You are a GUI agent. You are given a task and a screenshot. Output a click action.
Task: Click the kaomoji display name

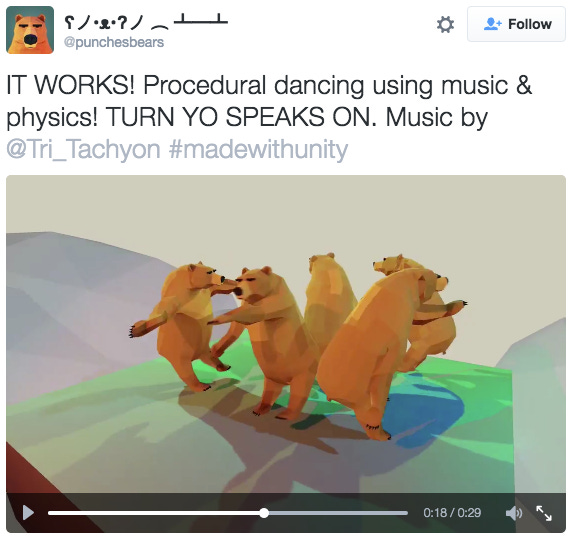[146, 23]
